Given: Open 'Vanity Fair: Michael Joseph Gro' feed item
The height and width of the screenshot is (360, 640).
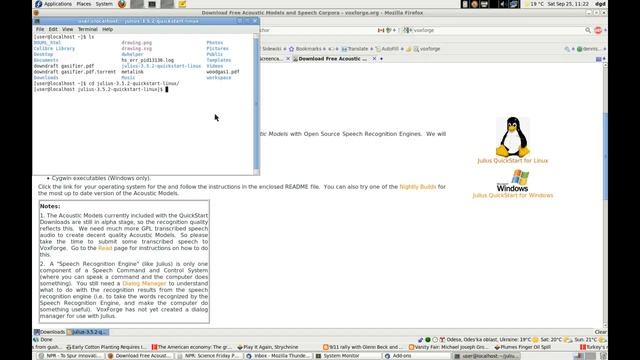Looking at the screenshot, I should [449, 347].
